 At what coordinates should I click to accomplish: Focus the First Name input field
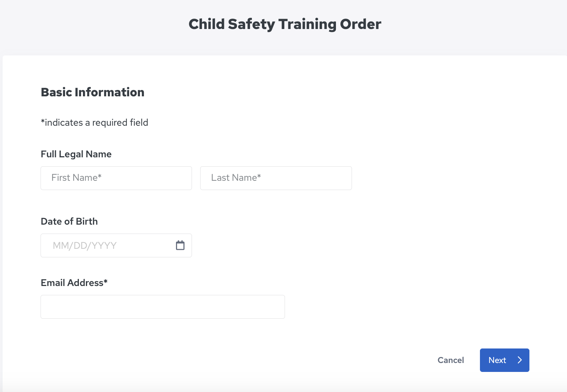pos(116,178)
